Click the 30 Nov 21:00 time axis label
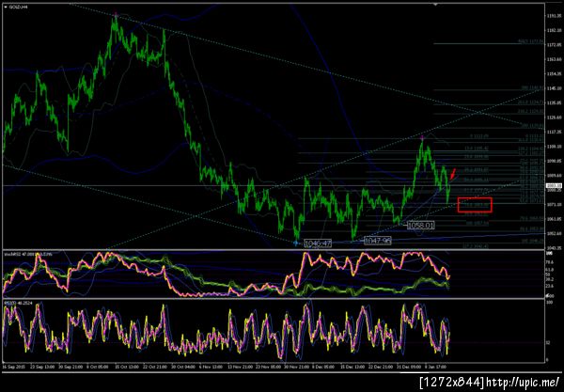This screenshot has height=392, width=564. click(x=296, y=367)
